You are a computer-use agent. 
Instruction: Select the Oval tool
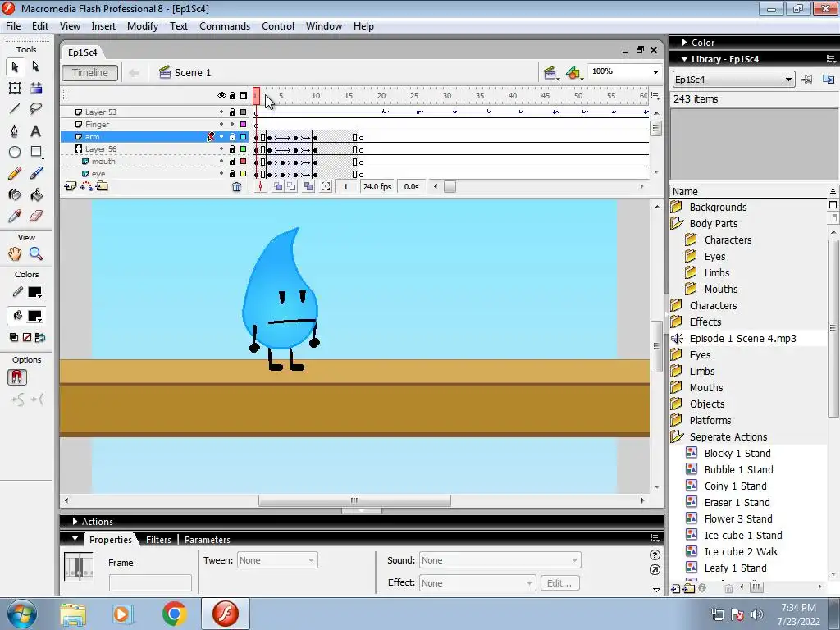click(x=15, y=152)
